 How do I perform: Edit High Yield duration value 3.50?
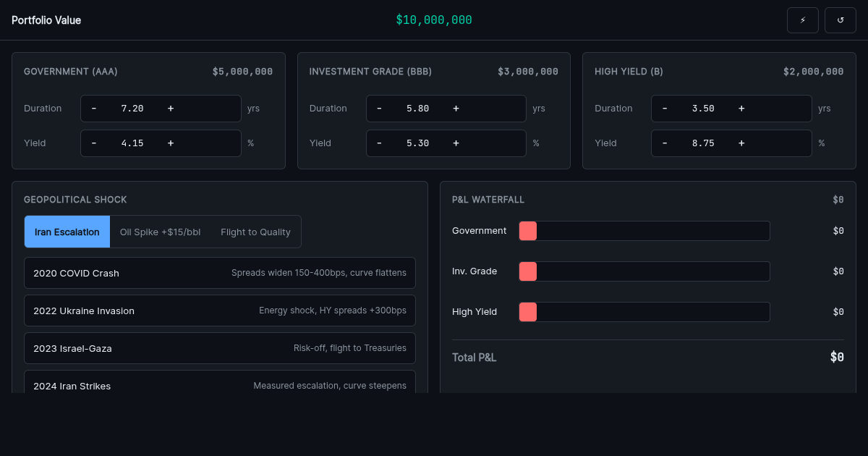click(x=703, y=109)
